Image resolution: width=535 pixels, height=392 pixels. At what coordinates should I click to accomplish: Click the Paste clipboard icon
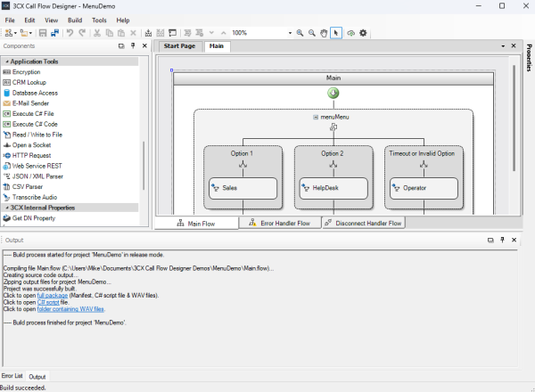(121, 33)
